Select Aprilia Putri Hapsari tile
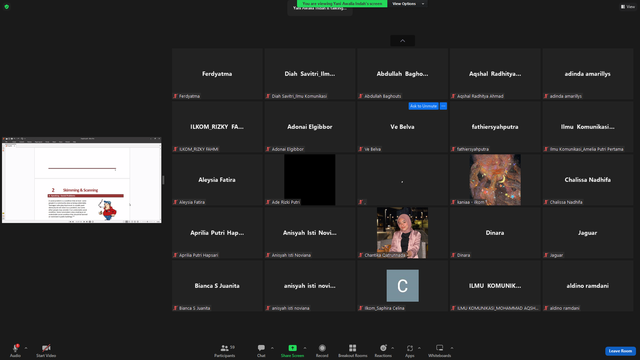Viewport: 640px width, 360px height. click(217, 233)
